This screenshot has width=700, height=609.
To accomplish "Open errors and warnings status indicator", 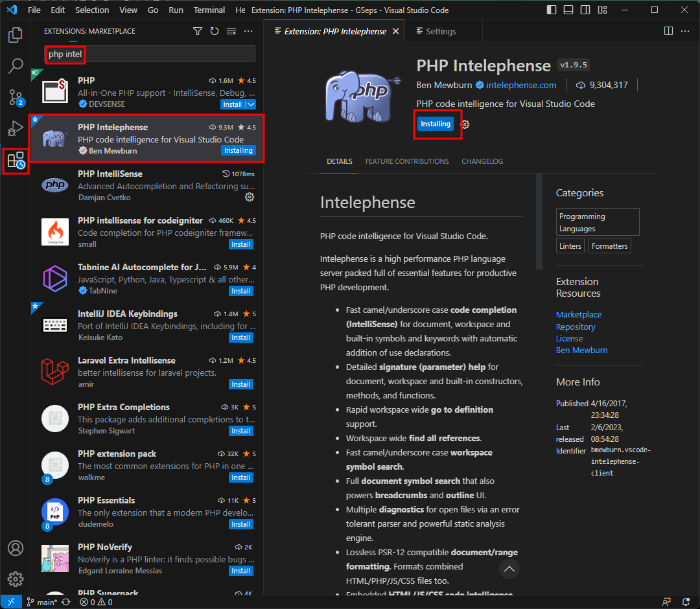I will [96, 602].
